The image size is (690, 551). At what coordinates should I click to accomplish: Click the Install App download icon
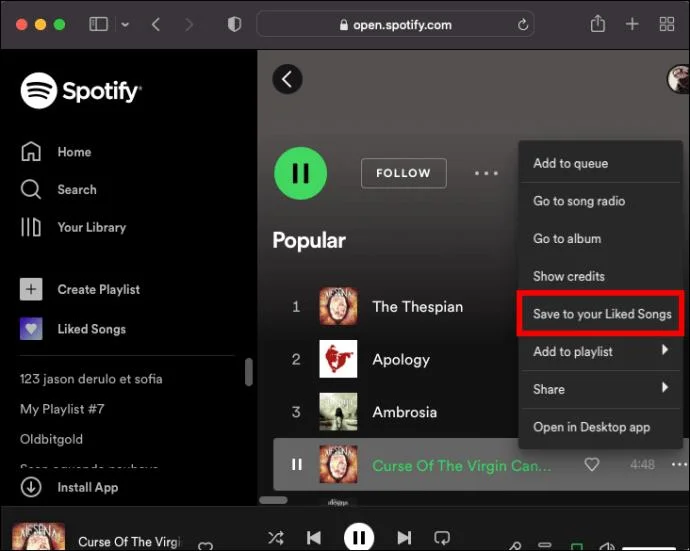(x=31, y=487)
